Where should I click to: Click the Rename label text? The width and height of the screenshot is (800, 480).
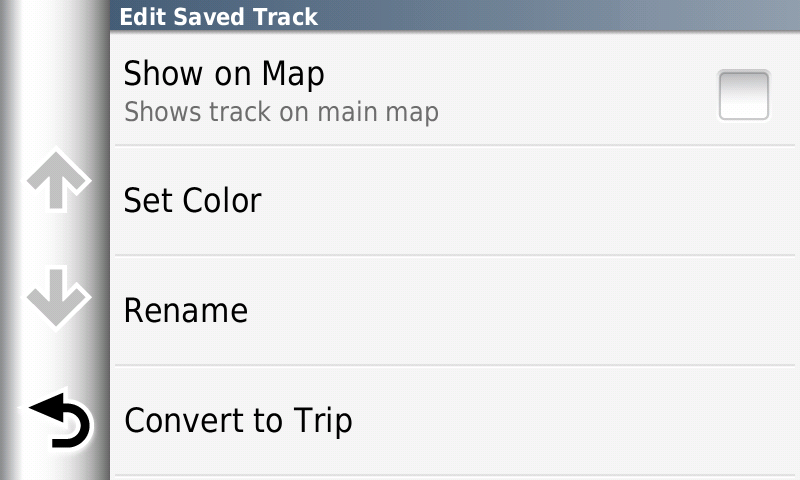186,311
